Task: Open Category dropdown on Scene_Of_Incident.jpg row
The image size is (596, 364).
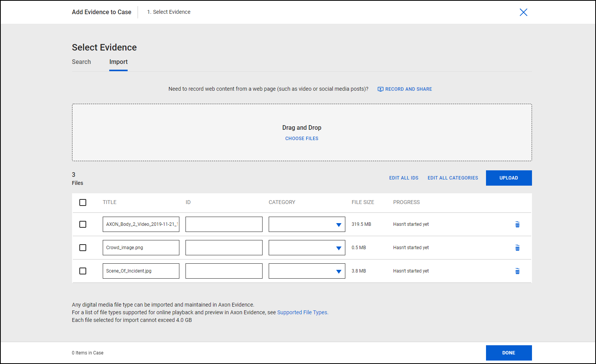Action: (338, 271)
